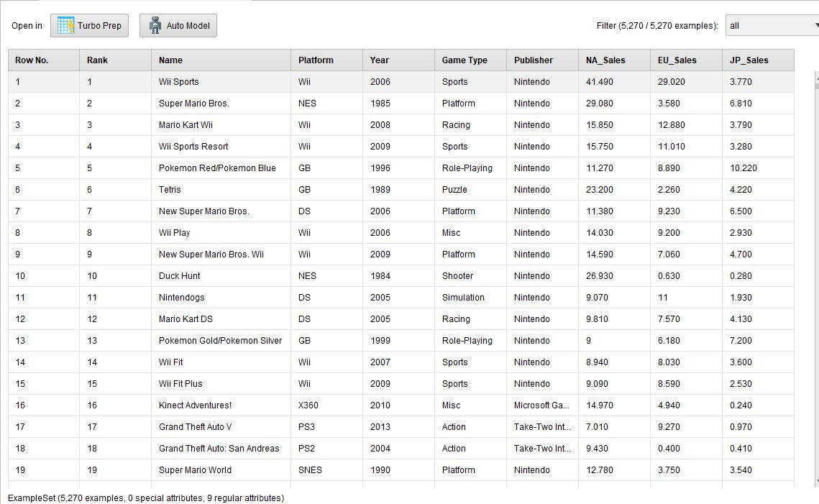Click the table vertical scrollbar
Screen dimensions: 819x504
point(816,280)
